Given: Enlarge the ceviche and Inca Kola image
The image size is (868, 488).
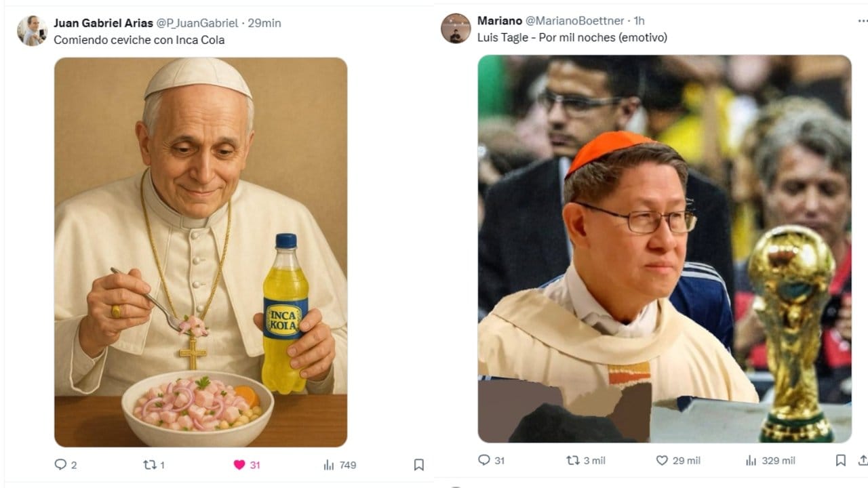Looking at the screenshot, I should coord(201,252).
